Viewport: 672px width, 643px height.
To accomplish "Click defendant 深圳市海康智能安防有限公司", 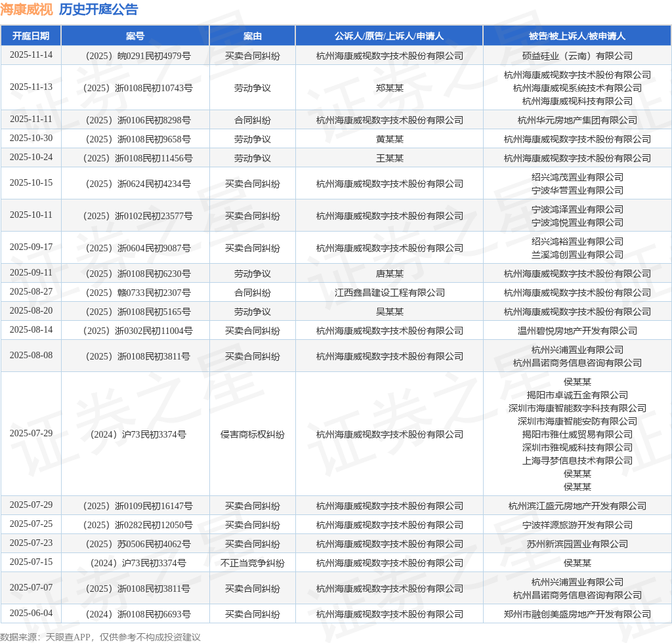I will coord(577,421).
